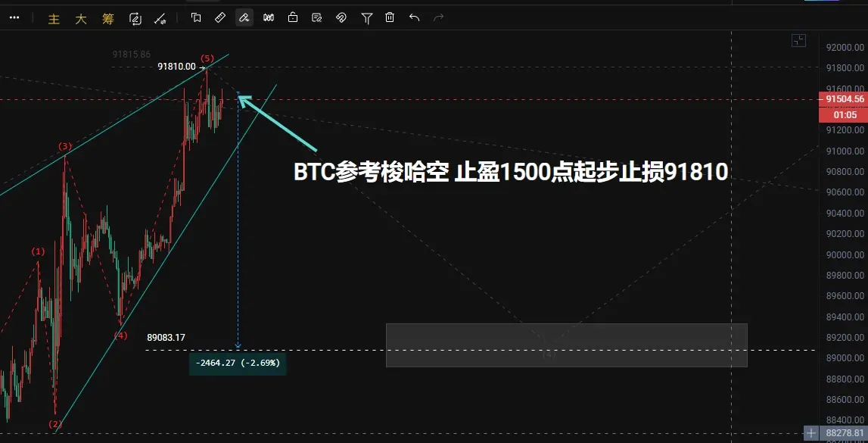Click the current price tag 91504.56
This screenshot has width=868, height=443.
tap(843, 99)
